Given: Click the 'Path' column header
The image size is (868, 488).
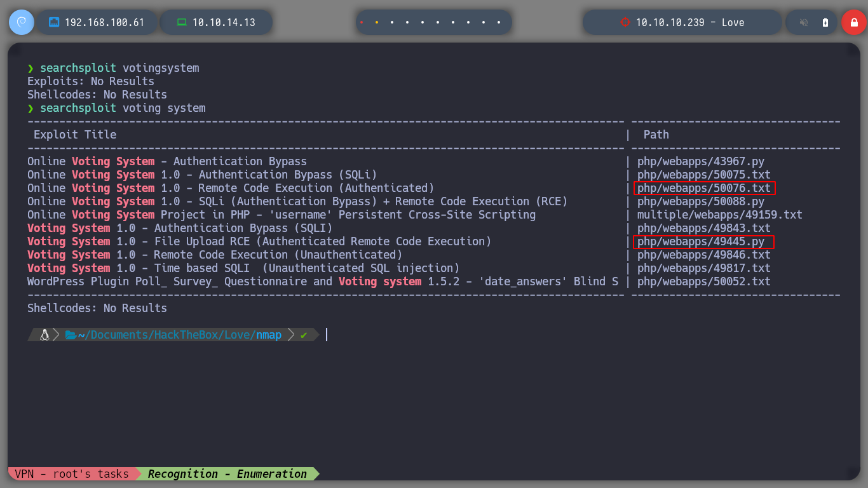Looking at the screenshot, I should point(656,135).
